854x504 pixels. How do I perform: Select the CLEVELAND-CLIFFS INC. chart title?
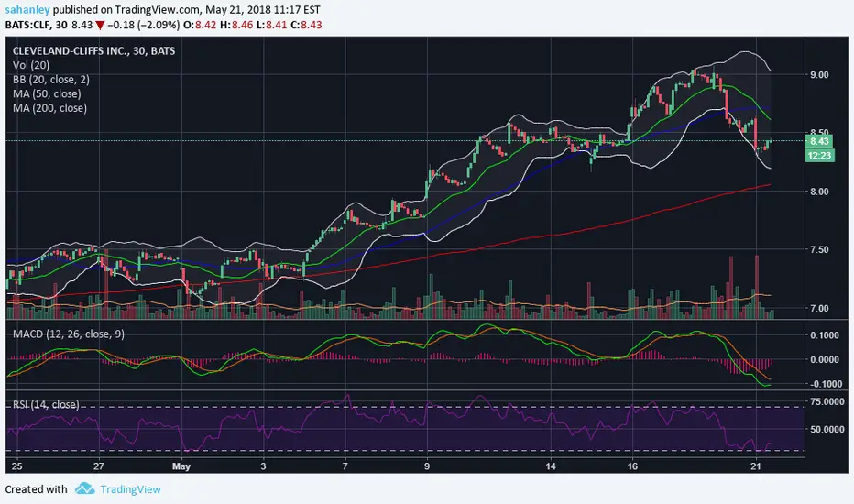coord(93,50)
